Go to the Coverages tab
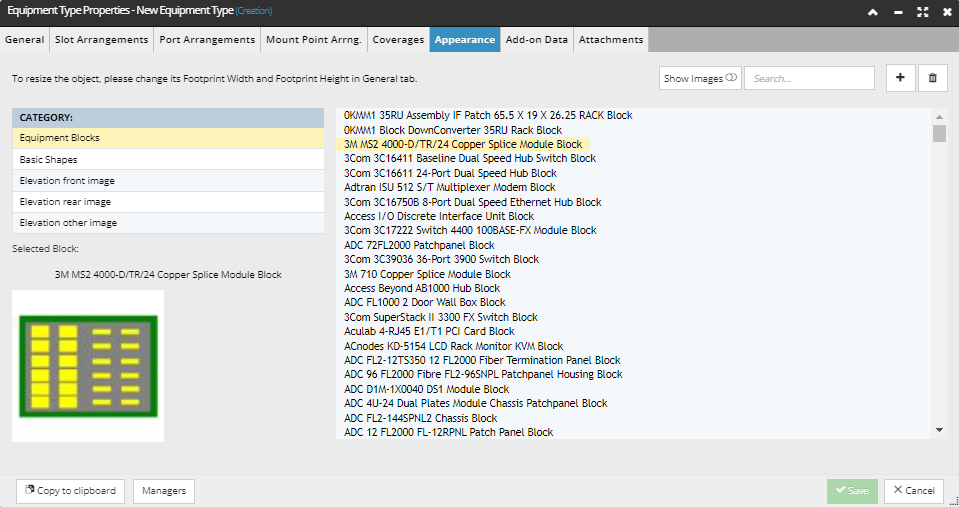The image size is (959, 507). [398, 39]
